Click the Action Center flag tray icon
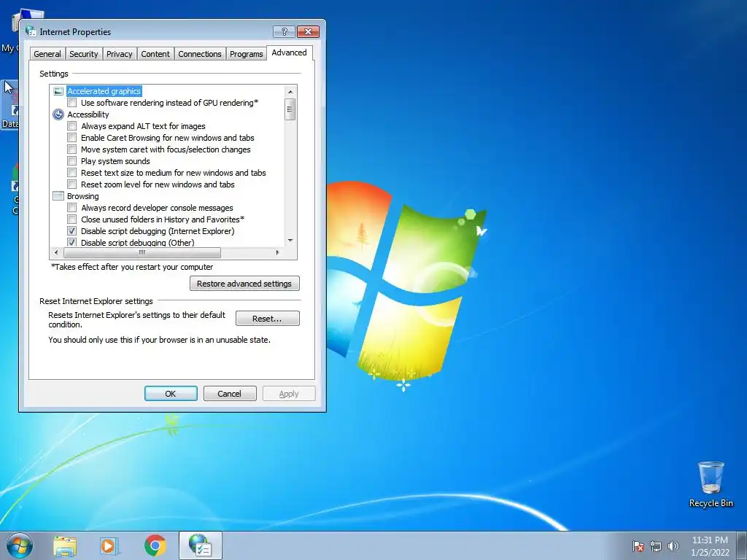747x560 pixels. (x=638, y=546)
